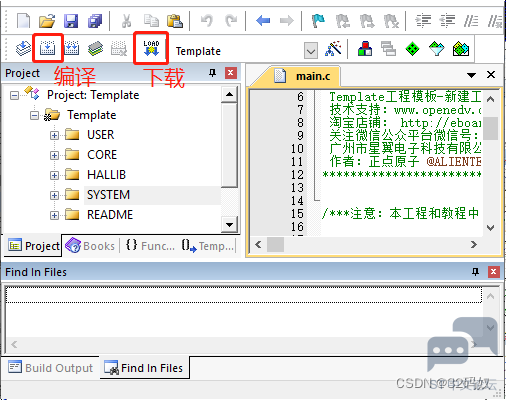Unindent the selected lines
506x400 pixels.
click(x=447, y=21)
